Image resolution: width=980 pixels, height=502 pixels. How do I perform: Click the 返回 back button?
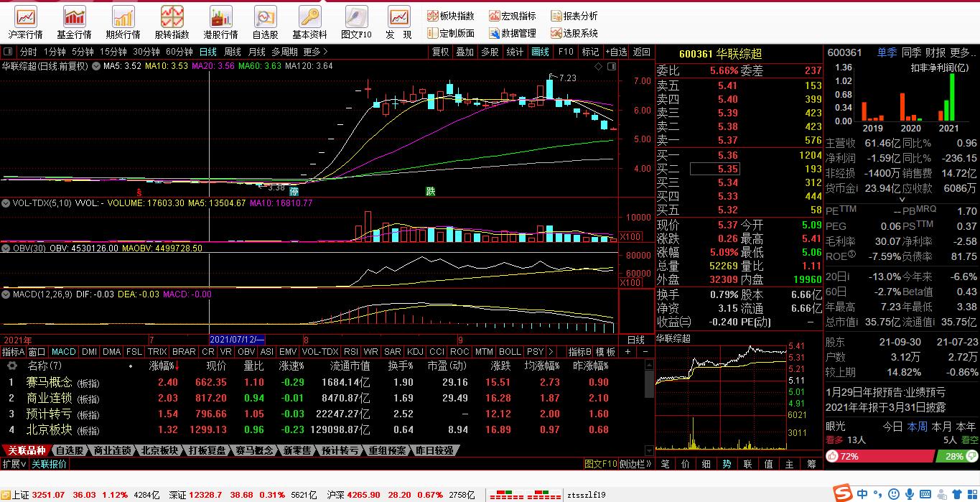pos(641,52)
